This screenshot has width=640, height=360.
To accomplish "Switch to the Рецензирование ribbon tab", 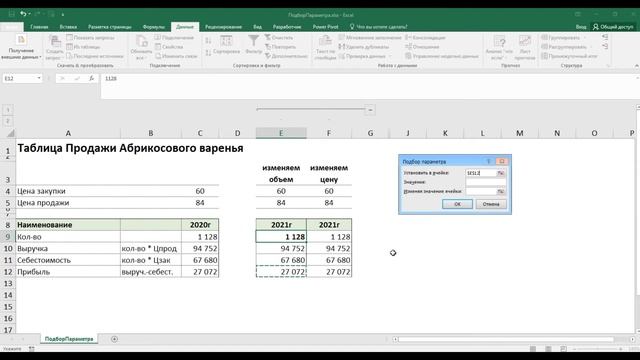I will coord(223,27).
